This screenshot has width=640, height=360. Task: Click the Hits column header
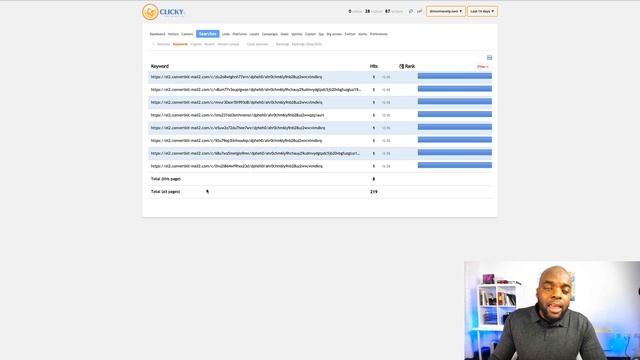click(x=373, y=66)
